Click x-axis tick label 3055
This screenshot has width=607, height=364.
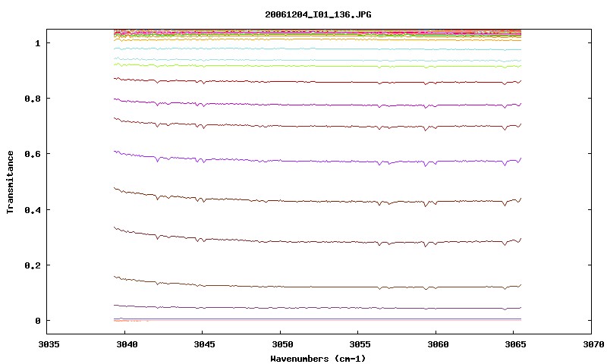(x=360, y=344)
